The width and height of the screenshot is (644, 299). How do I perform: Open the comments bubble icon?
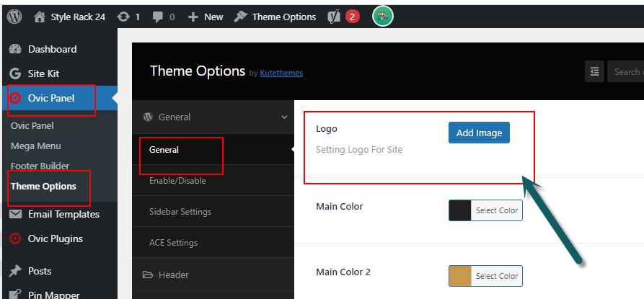coord(158,17)
